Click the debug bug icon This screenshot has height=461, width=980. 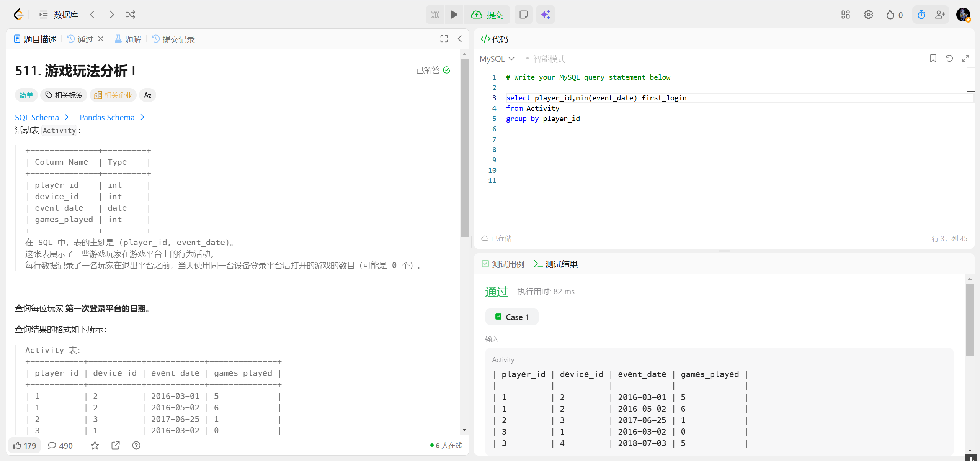click(435, 15)
